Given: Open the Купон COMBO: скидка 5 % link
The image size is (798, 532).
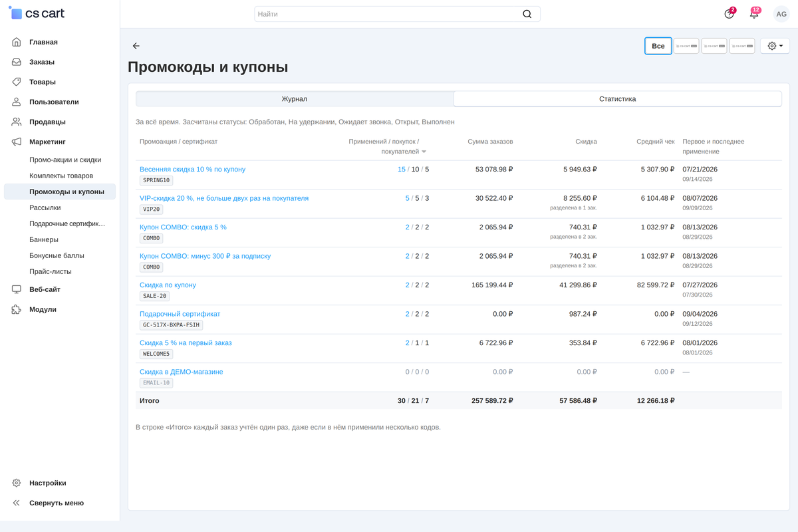Looking at the screenshot, I should click(x=183, y=227).
